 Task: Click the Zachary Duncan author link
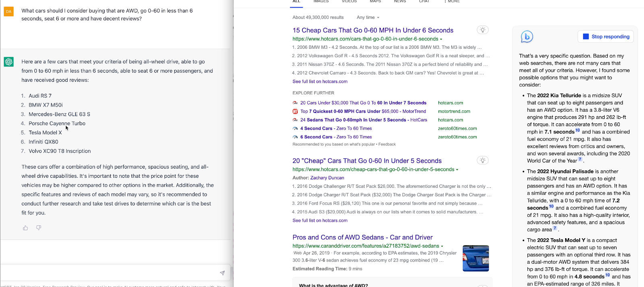point(327,178)
